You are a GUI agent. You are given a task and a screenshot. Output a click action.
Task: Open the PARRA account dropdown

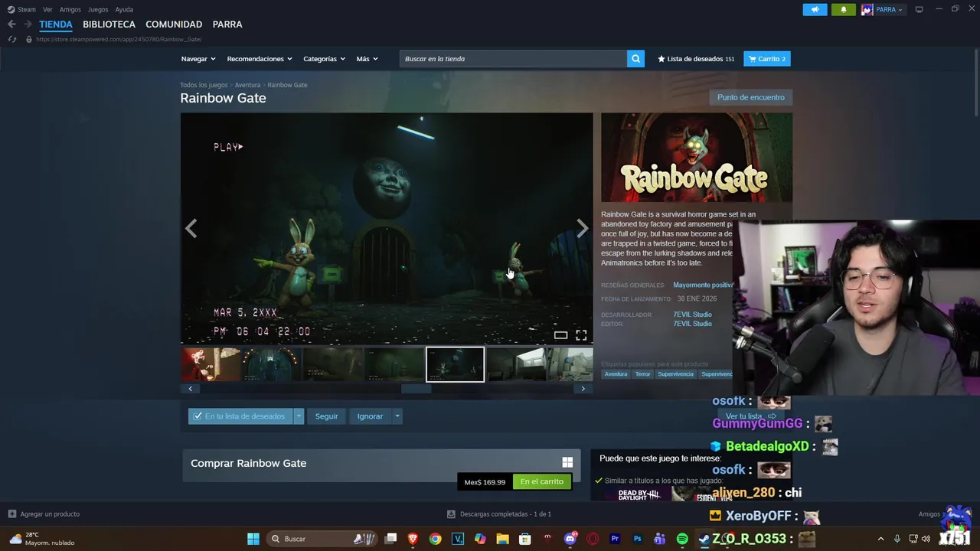click(x=883, y=9)
